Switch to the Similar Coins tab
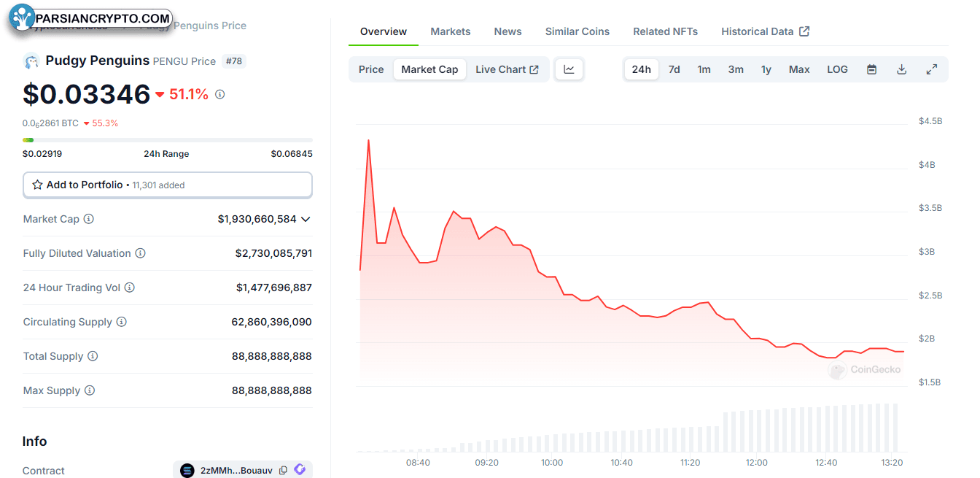The width and height of the screenshot is (980, 478). [x=577, y=31]
